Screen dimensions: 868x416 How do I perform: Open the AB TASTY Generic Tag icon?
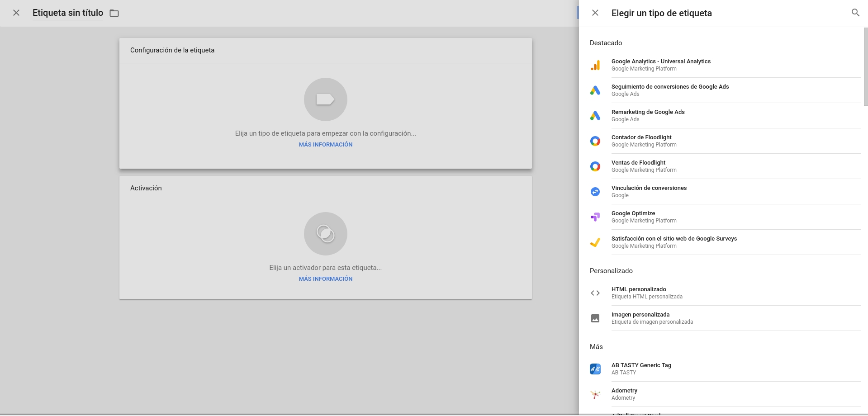point(595,369)
